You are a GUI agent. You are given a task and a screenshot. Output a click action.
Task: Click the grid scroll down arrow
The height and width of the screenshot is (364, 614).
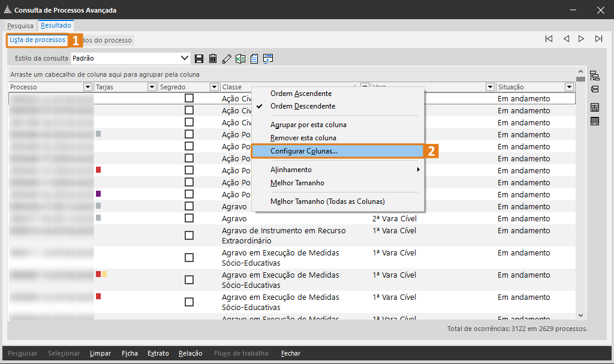[580, 315]
